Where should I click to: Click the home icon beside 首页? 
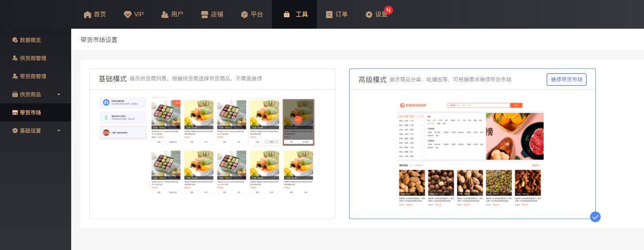click(88, 15)
